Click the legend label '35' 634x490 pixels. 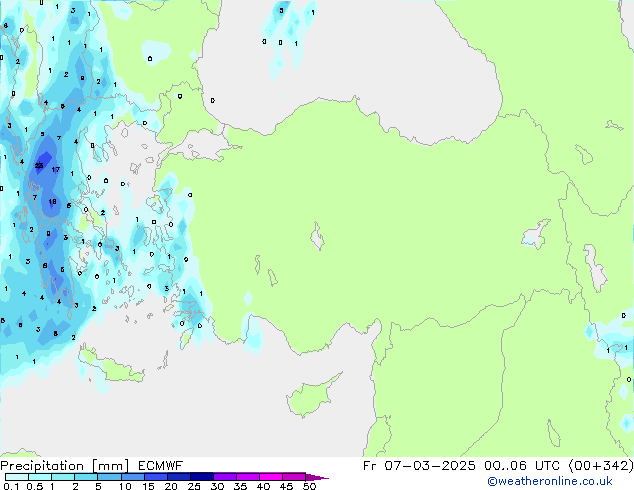240,486
